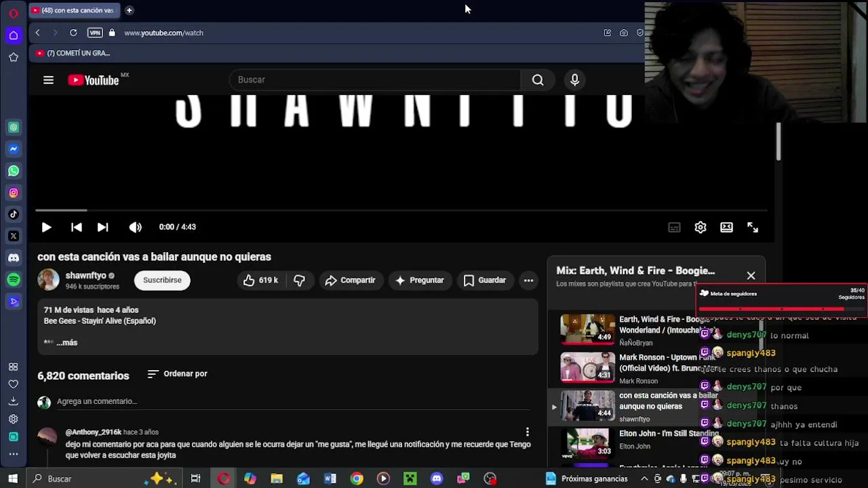Open the ChatGPT sidebar panel
This screenshot has width=868, height=488.
coord(14,127)
